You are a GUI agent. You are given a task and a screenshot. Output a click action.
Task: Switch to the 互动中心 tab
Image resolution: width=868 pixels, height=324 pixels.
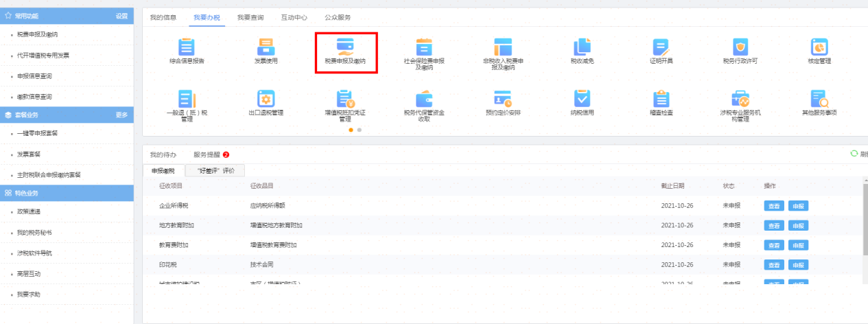294,17
